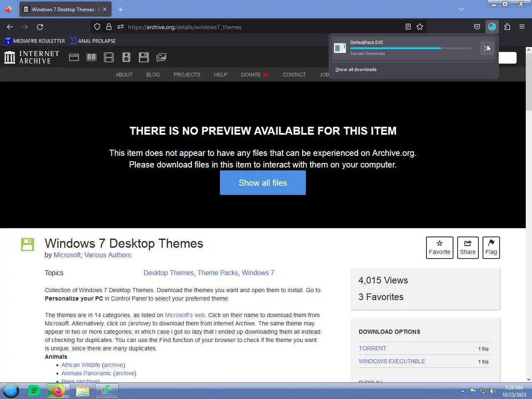The height and width of the screenshot is (399, 532).
Task: Show hidden system tray icons
Action: [x=463, y=391]
